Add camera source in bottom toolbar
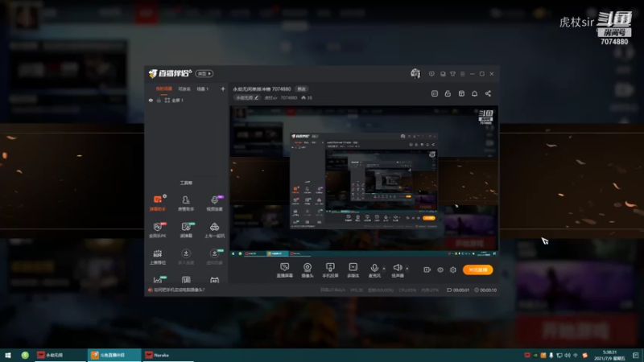Viewport: 644px width, 362px height. (308, 270)
